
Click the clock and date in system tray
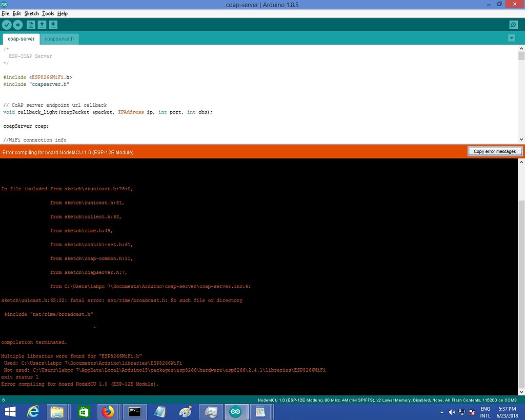click(507, 412)
